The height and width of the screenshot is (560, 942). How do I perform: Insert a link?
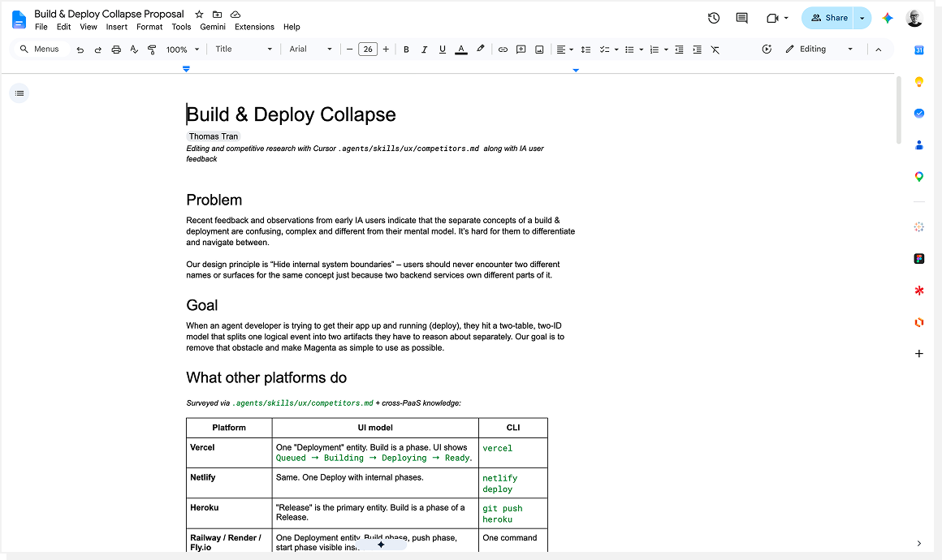(x=503, y=50)
